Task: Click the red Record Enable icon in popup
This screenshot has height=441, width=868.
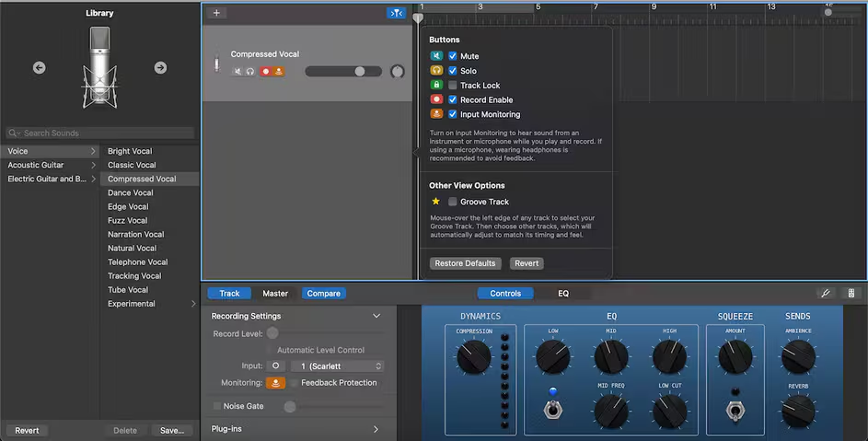Action: coord(436,99)
